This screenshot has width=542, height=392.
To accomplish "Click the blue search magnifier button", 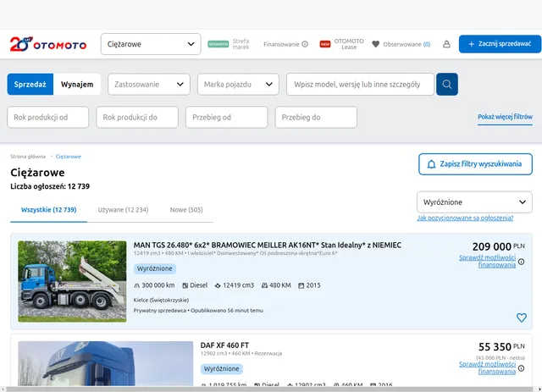I will [x=446, y=85].
